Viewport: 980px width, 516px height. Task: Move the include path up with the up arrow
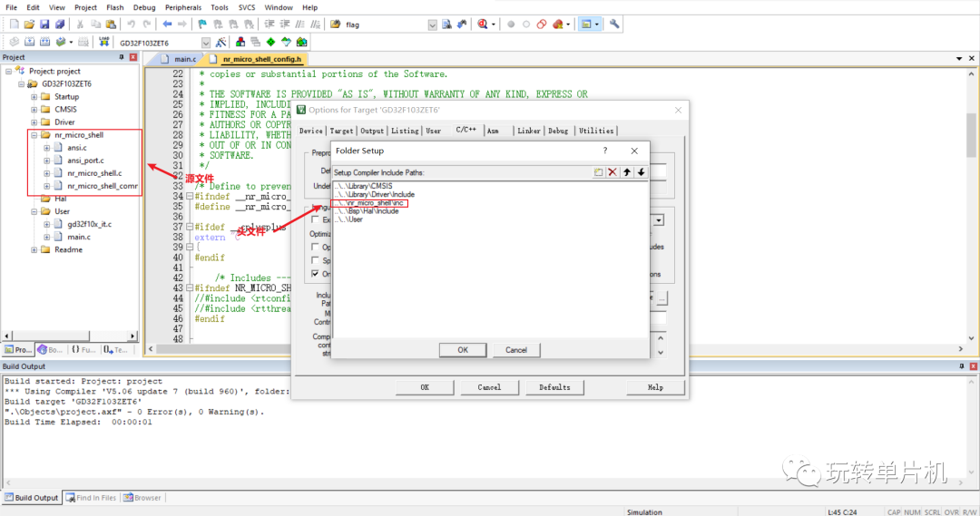[x=627, y=172]
